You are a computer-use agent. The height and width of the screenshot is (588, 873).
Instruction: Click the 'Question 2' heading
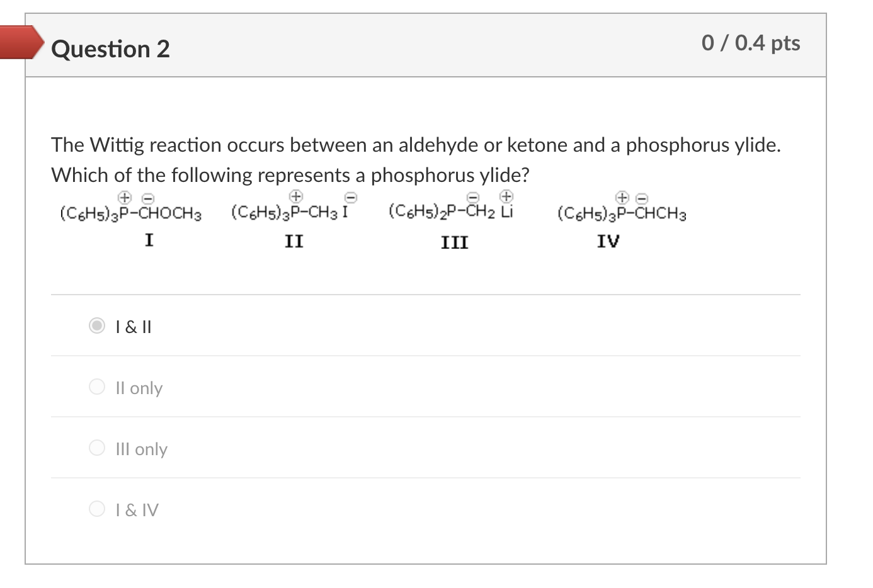(111, 49)
